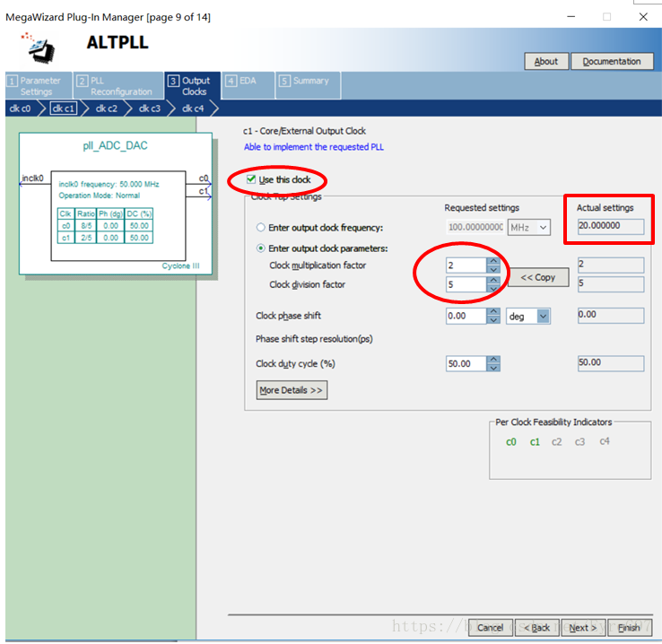Screen dimensions: 662x644
Task: Click the ALTPLL wizard chip logo icon
Action: pyautogui.click(x=39, y=48)
